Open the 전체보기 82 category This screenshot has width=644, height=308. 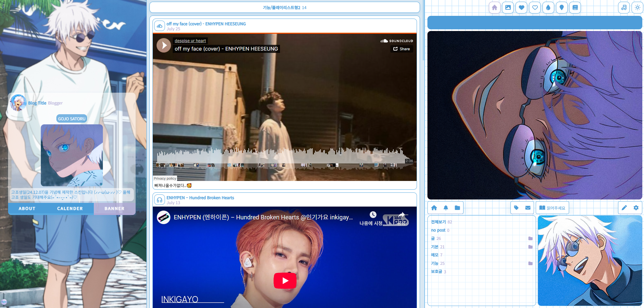point(441,222)
